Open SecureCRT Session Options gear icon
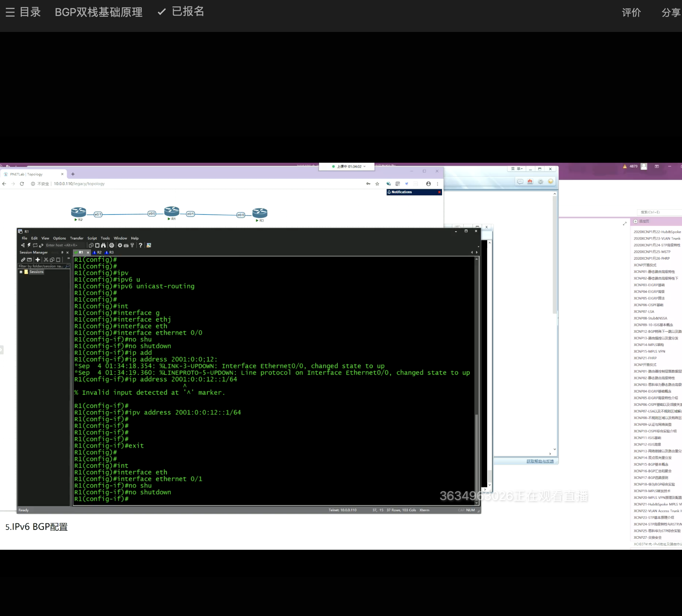Image resolution: width=682 pixels, height=616 pixels. pos(120,245)
